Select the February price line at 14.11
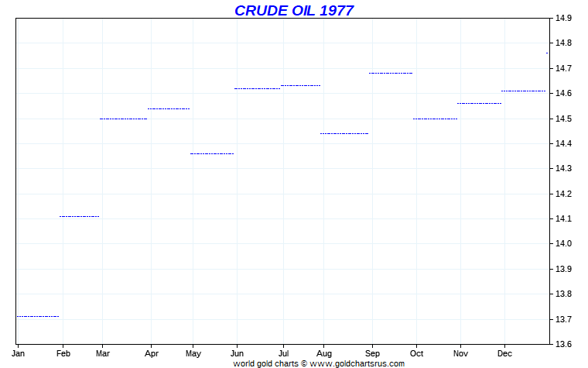The width and height of the screenshot is (588, 368). click(80, 216)
